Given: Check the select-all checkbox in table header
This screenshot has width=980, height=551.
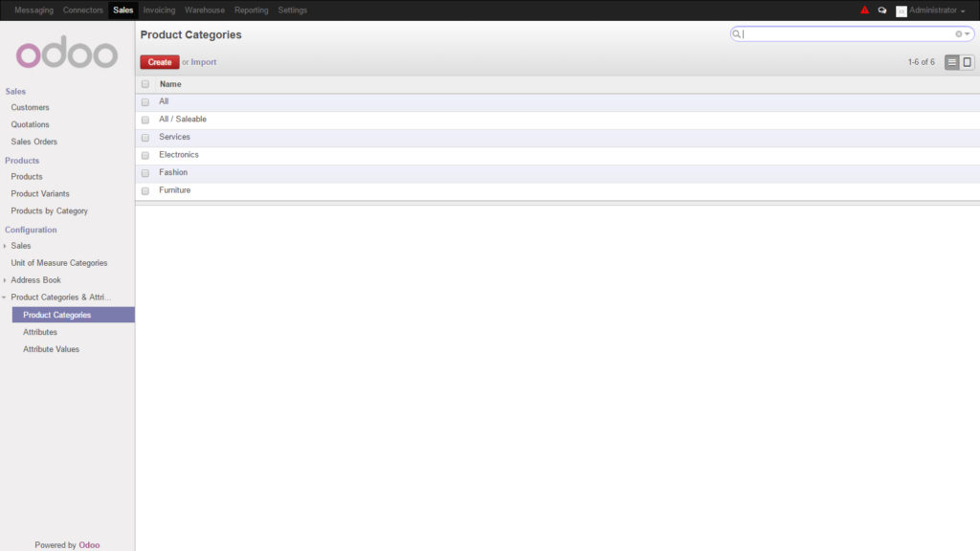Looking at the screenshot, I should pos(145,84).
